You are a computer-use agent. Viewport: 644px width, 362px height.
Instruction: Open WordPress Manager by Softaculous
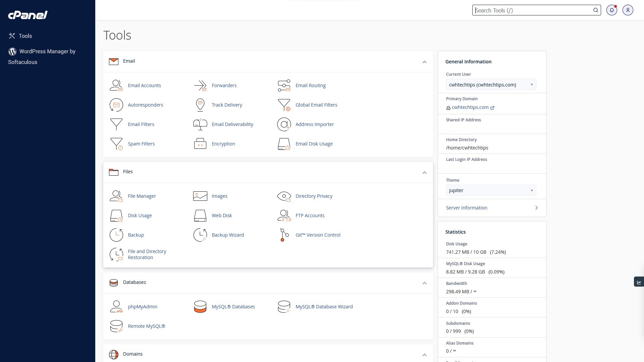click(42, 57)
